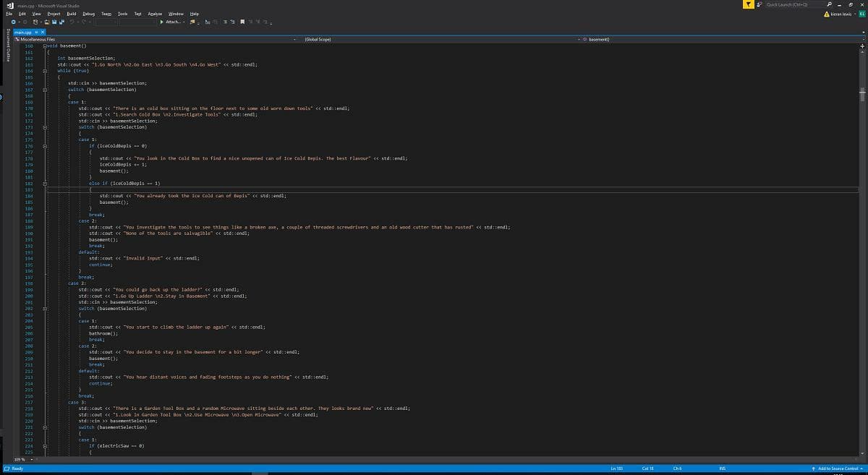This screenshot has height=475, width=868.
Task: Click the Ln 183 status bar entry
Action: click(x=618, y=469)
